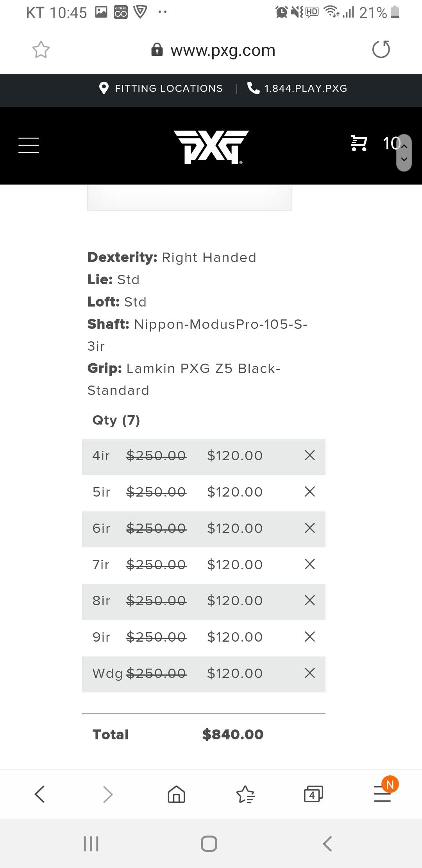Call 1.844.PLAY.PXG phone link
The width and height of the screenshot is (422, 868).
point(298,89)
